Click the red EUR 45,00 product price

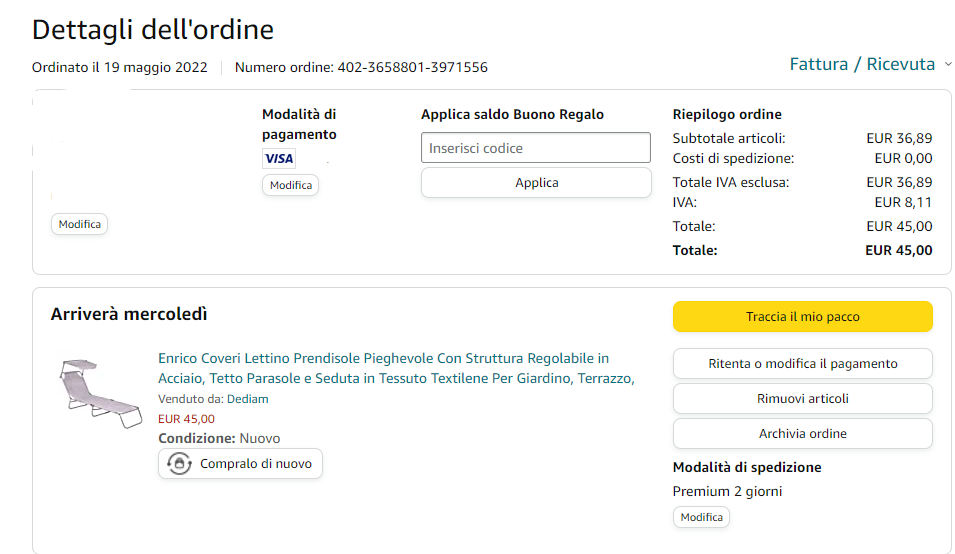[x=186, y=419]
